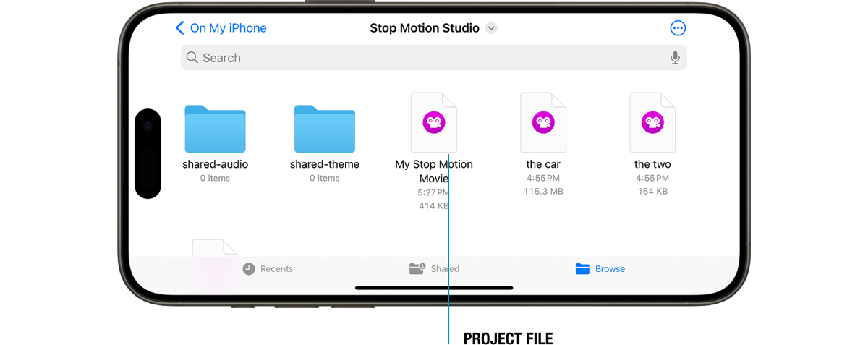Open the more options ellipsis button
Image resolution: width=868 pixels, height=345 pixels.
[678, 28]
